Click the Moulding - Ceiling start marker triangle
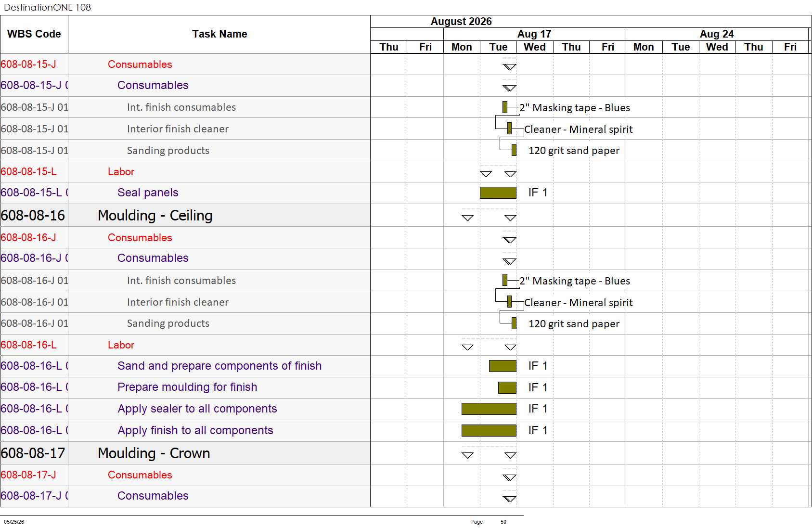812x528 pixels. point(467,218)
